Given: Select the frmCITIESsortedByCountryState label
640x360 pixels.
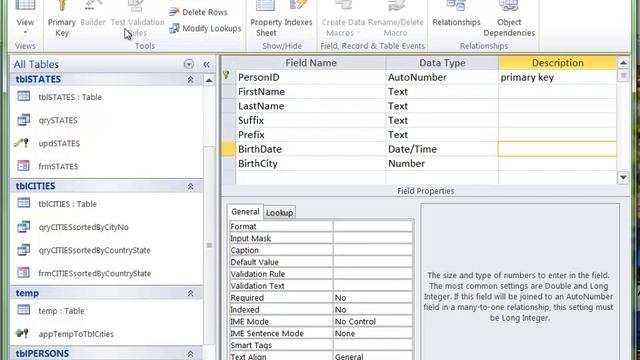Looking at the screenshot, I should pos(95,273).
